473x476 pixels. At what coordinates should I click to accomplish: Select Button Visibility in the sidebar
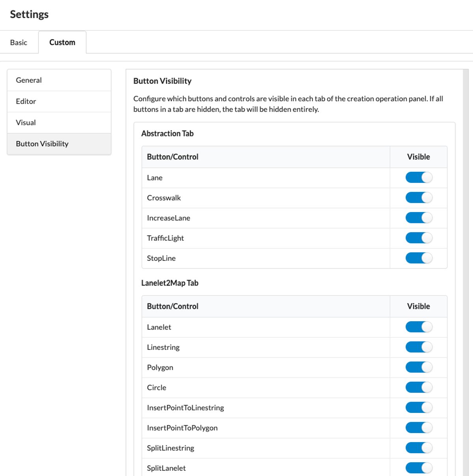(59, 144)
